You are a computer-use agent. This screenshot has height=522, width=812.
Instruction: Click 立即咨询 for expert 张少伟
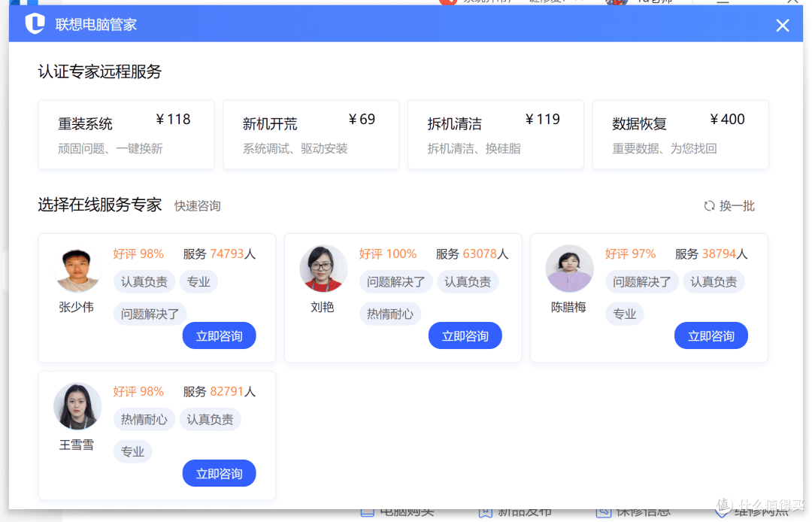(x=219, y=335)
